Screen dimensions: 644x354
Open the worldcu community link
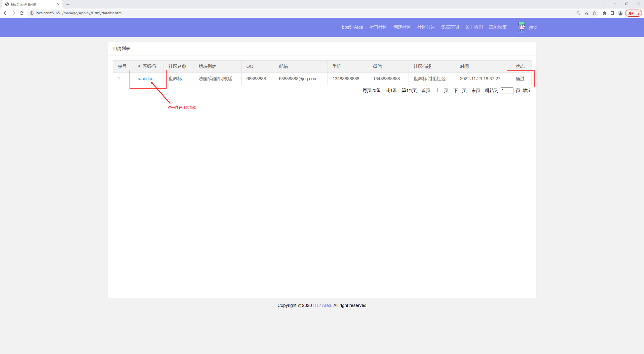tap(146, 79)
